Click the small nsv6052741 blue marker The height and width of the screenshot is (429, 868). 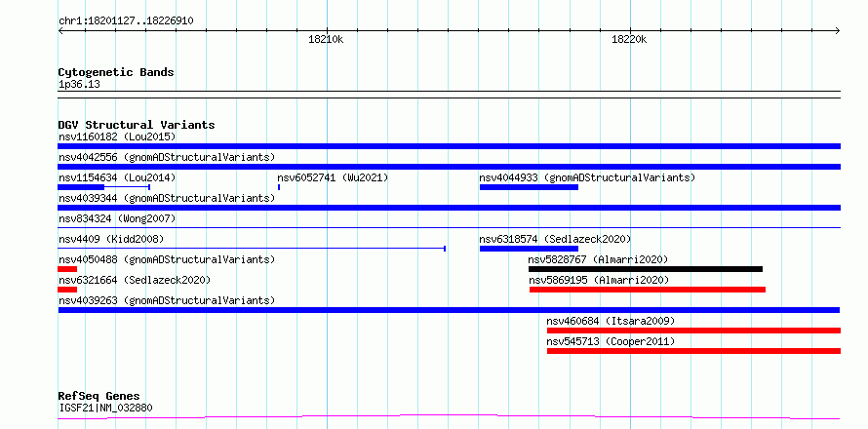pyautogui.click(x=279, y=187)
